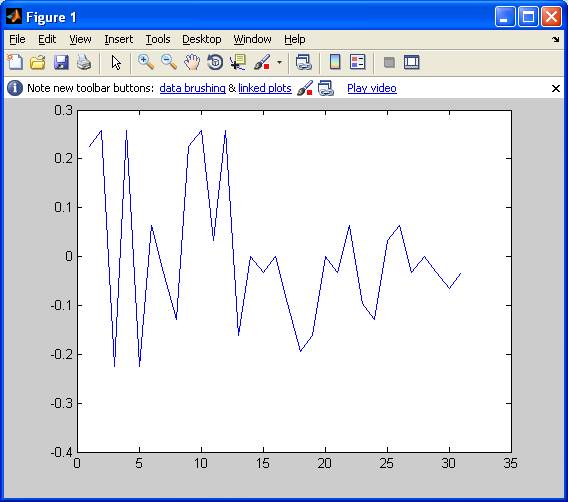
Task: Open the data brushing help link
Action: [192, 88]
